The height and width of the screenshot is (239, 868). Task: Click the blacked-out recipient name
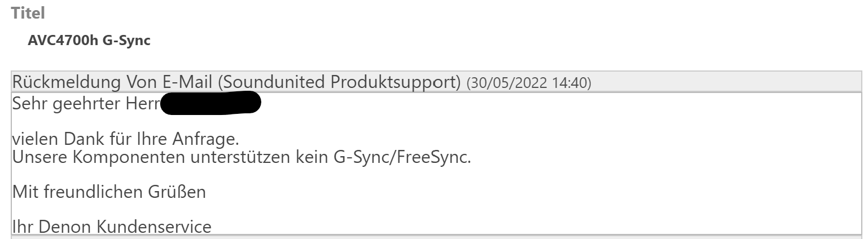211,105
